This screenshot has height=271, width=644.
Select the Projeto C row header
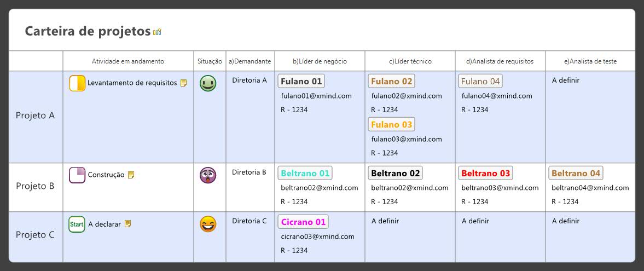[x=36, y=235]
